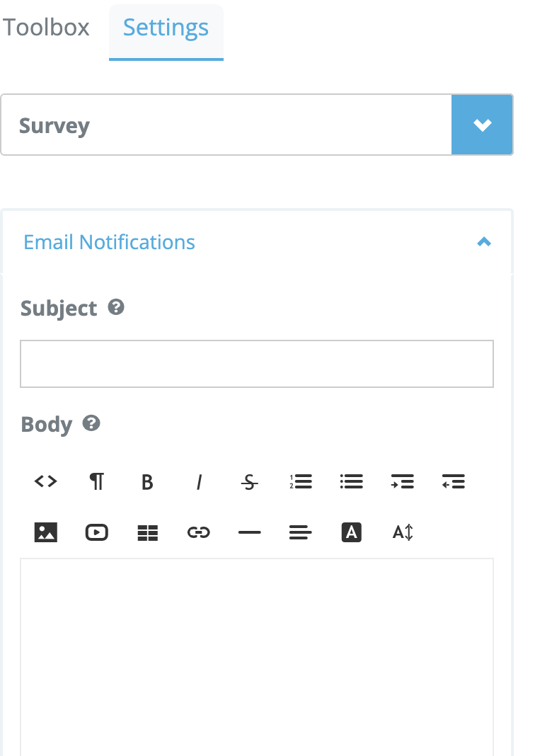The width and height of the screenshot is (535, 756).
Task: Indent the selected text
Action: (402, 482)
